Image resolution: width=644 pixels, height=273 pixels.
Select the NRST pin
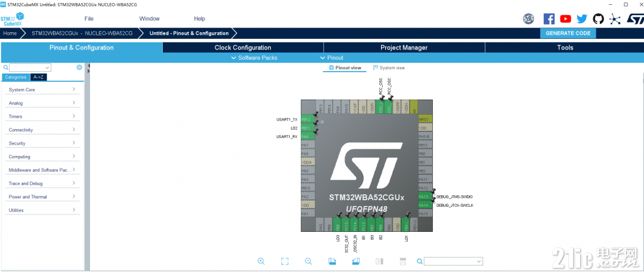click(x=425, y=119)
